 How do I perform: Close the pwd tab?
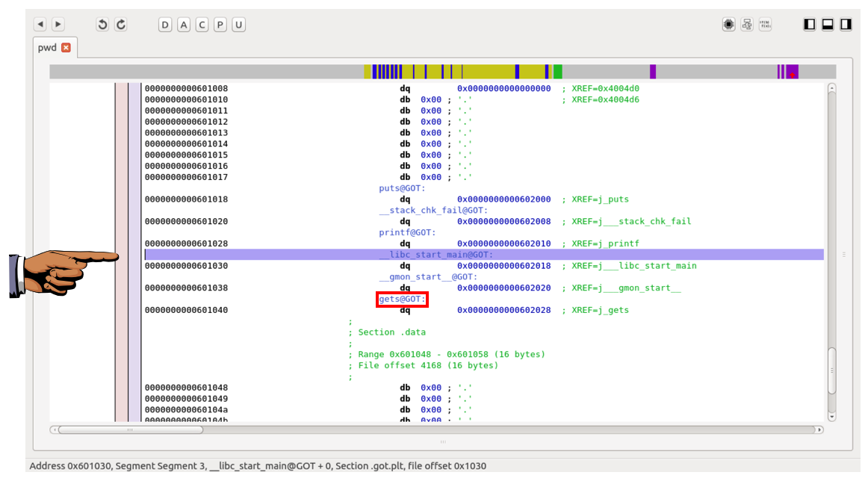[x=66, y=48]
